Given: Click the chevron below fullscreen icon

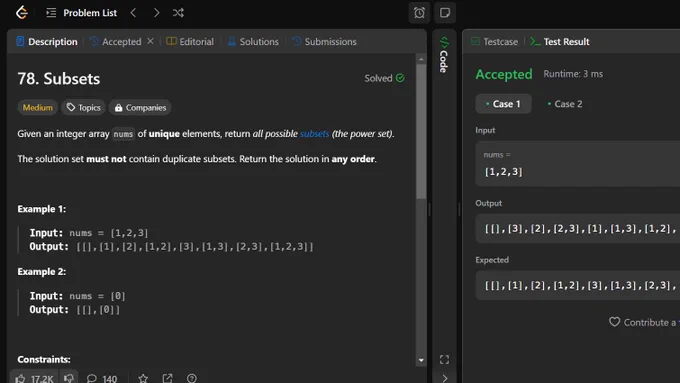Looking at the screenshot, I should [x=444, y=378].
